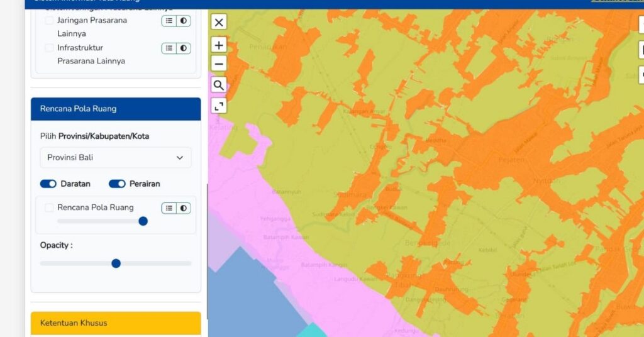This screenshot has width=644, height=337.
Task: Open the map search magnifier tool
Action: tap(219, 85)
